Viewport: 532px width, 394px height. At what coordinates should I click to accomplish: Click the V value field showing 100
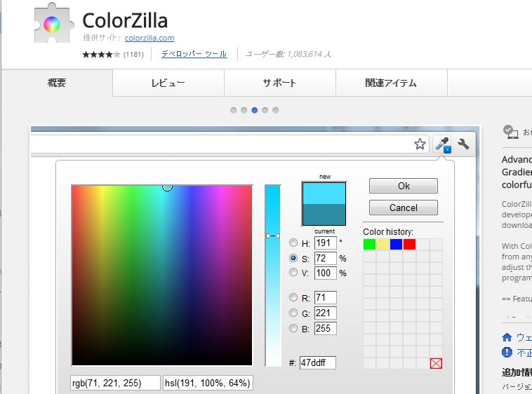point(326,273)
